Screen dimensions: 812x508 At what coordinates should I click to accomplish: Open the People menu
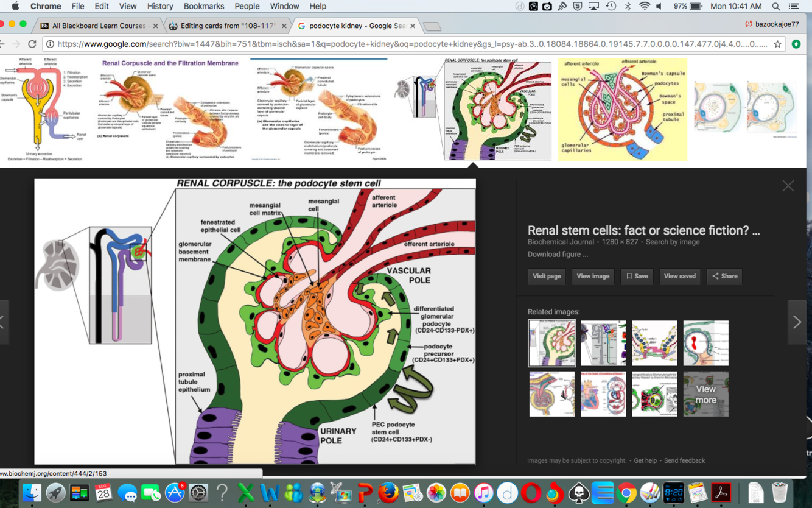[x=247, y=6]
